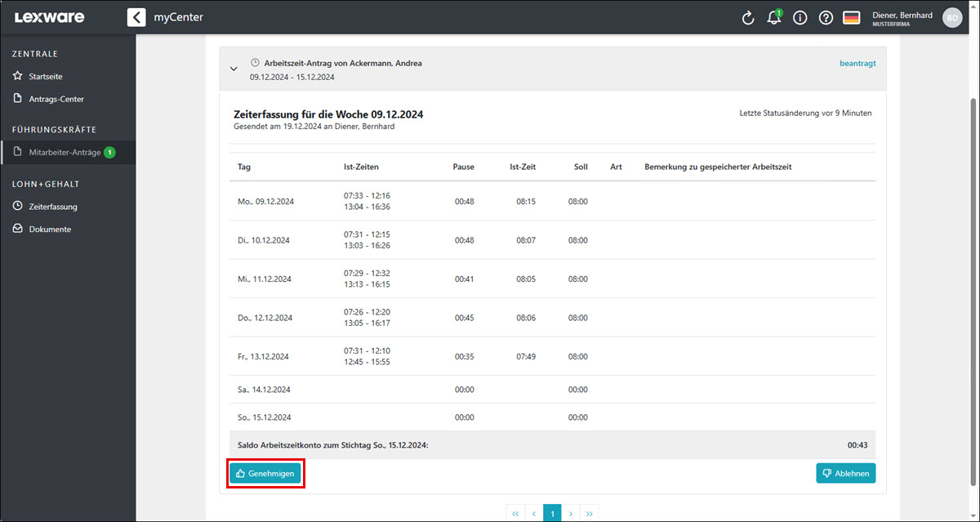The height and width of the screenshot is (522, 980).
Task: Click user name Diener, Bernhard
Action: 902,15
